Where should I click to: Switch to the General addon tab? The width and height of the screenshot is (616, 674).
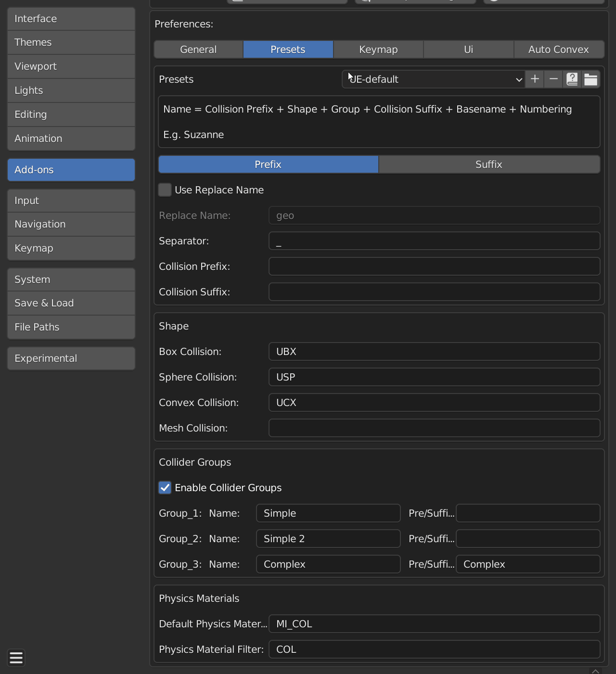click(198, 50)
